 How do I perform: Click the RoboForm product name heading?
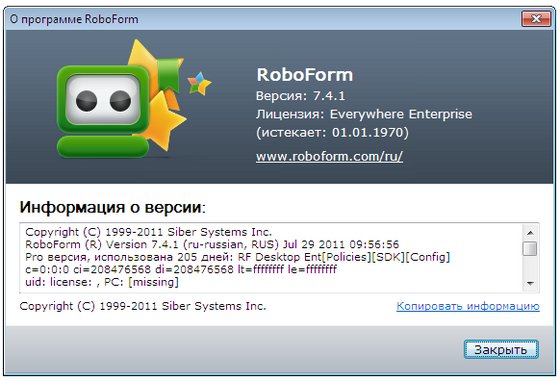click(305, 75)
